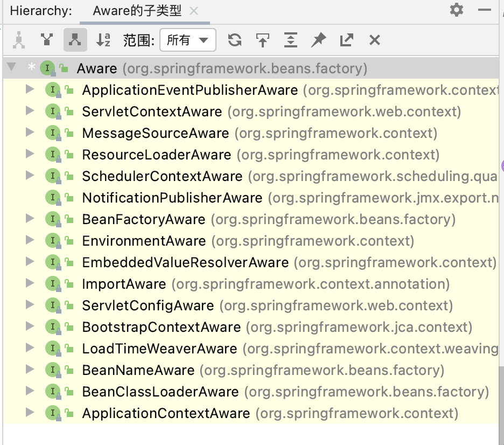Viewport: 504px width, 445px height.
Task: Switch to supertypes hierarchy view
Action: click(47, 40)
